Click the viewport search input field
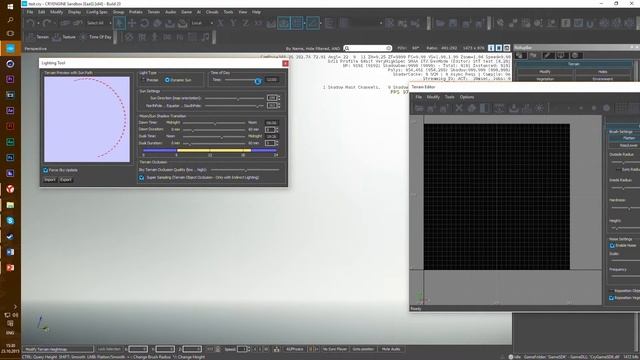The height and width of the screenshot is (360, 640). [x=368, y=48]
